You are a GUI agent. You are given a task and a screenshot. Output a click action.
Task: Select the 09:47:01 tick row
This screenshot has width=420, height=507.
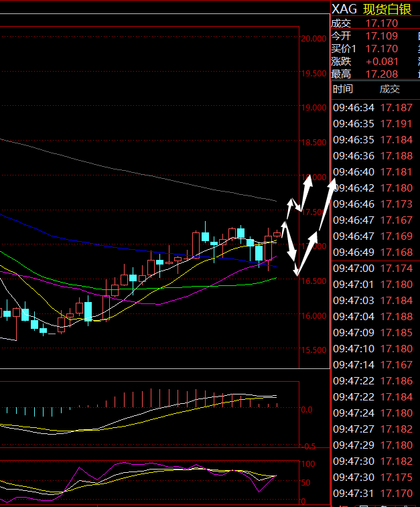click(373, 285)
